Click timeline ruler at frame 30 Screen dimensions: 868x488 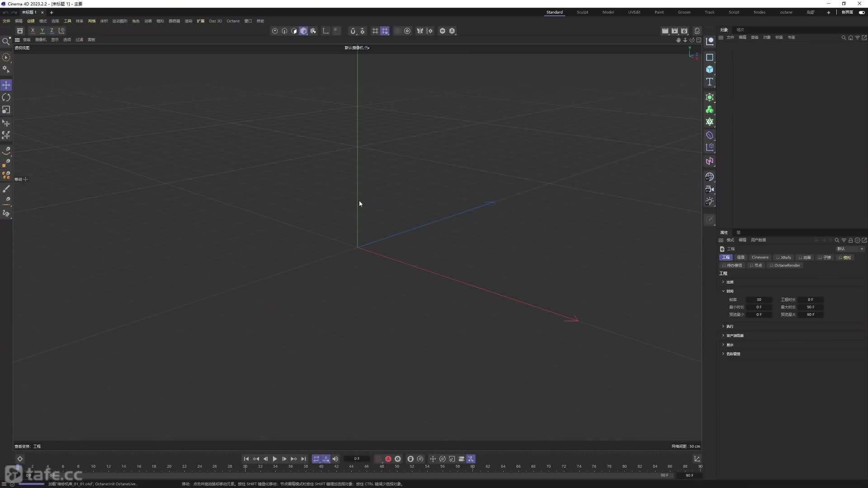[245, 467]
